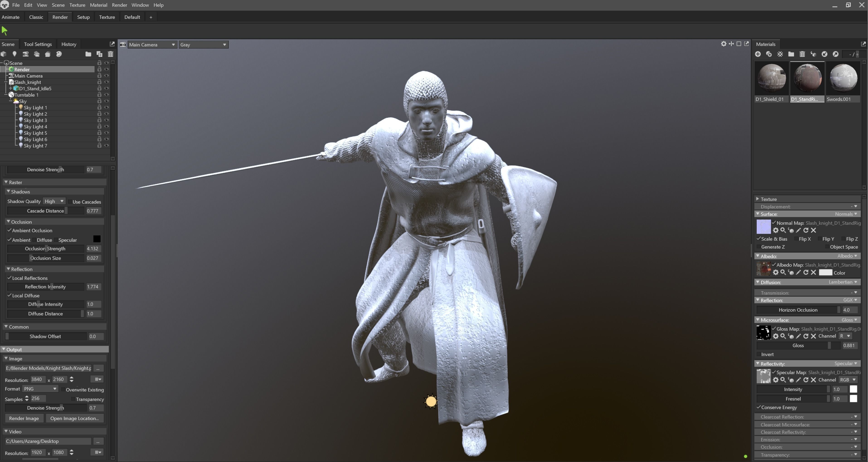Screen dimensions: 868x462
Task: Toggle Conserve Energy checkbox
Action: [x=759, y=407]
